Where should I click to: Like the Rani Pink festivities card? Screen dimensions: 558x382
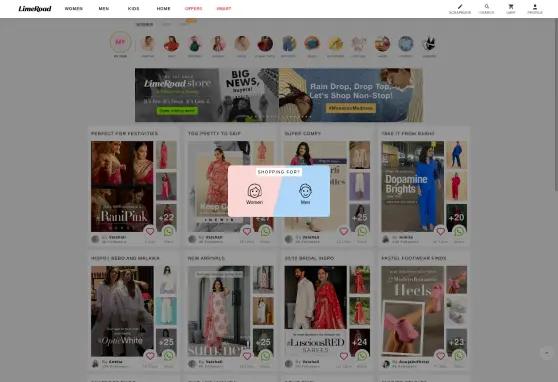[x=150, y=231]
